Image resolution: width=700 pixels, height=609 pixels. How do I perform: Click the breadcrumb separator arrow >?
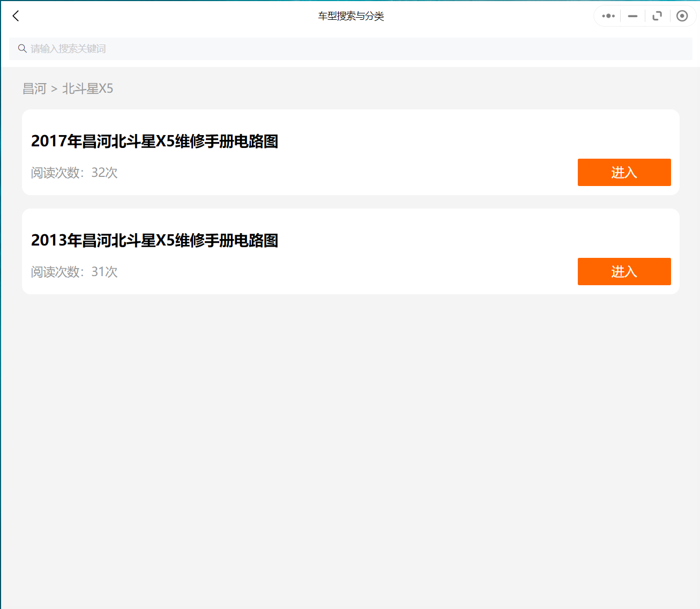pyautogui.click(x=54, y=88)
